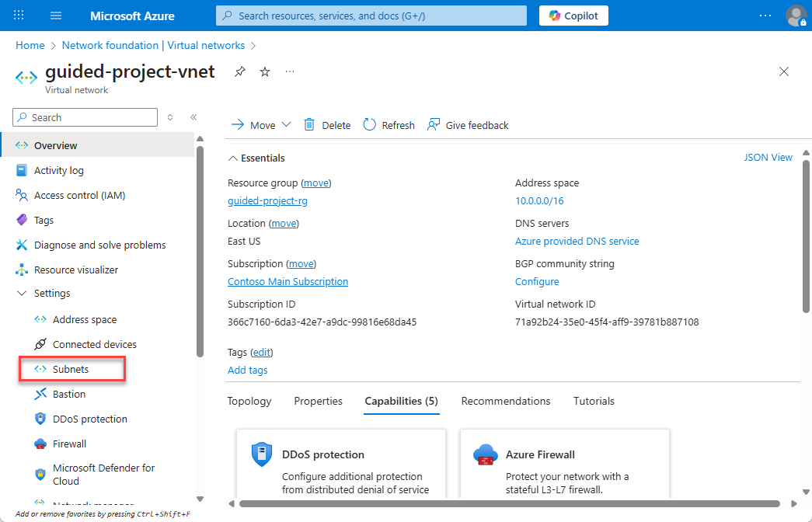
Task: Open guided-project-rg resource group link
Action: click(x=268, y=201)
